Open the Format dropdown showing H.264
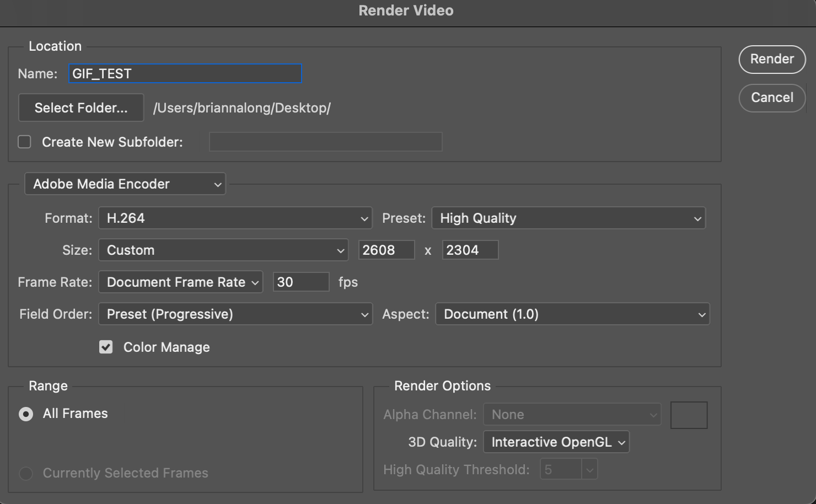 [x=235, y=218]
